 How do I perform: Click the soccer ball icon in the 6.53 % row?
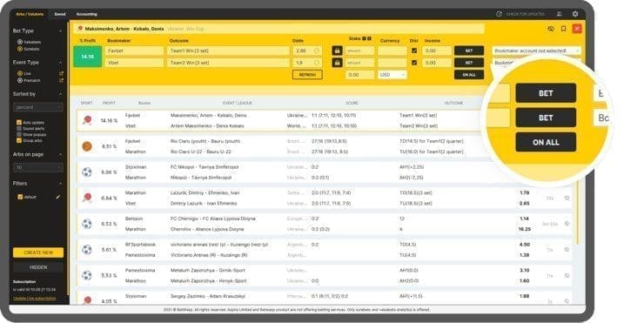87,224
